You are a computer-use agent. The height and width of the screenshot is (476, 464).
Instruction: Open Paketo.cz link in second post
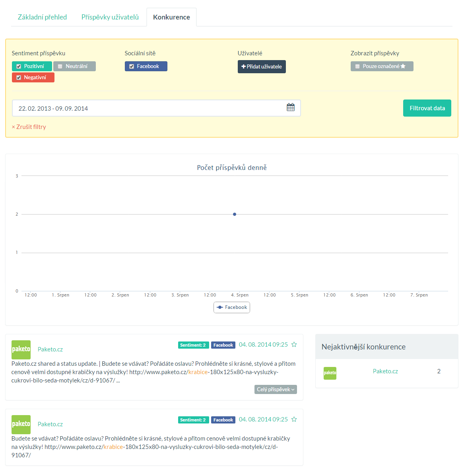[50, 424]
